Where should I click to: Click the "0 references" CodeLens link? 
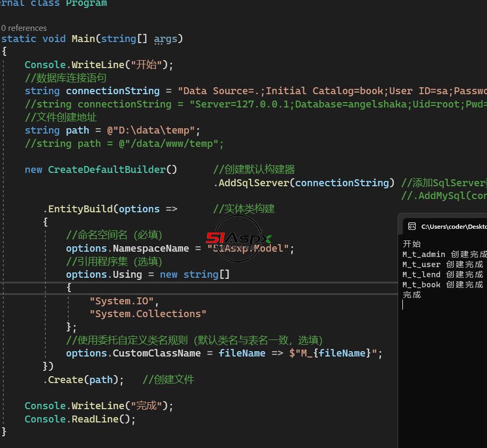coord(24,28)
